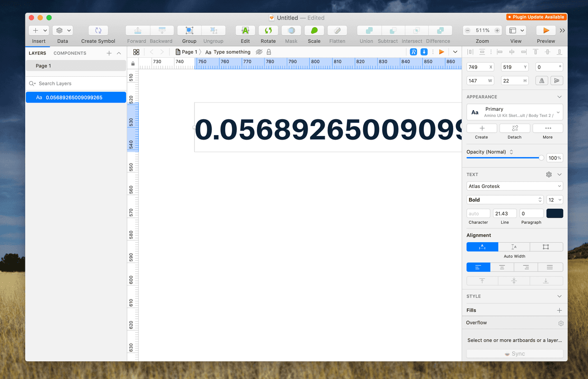The width and height of the screenshot is (588, 379).
Task: Enable center text alignment
Action: (502, 267)
